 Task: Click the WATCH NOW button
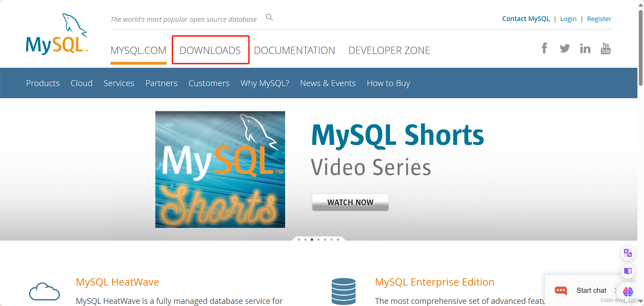(x=350, y=202)
